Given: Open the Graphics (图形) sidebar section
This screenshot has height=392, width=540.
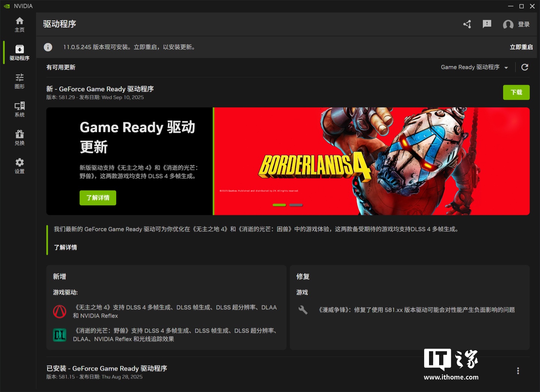Looking at the screenshot, I should point(19,81).
